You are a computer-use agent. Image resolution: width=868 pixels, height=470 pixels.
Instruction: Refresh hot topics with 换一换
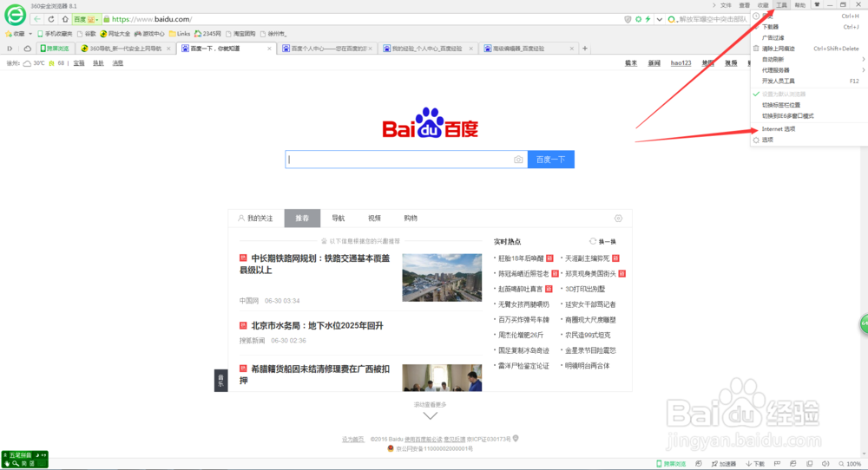pyautogui.click(x=603, y=242)
